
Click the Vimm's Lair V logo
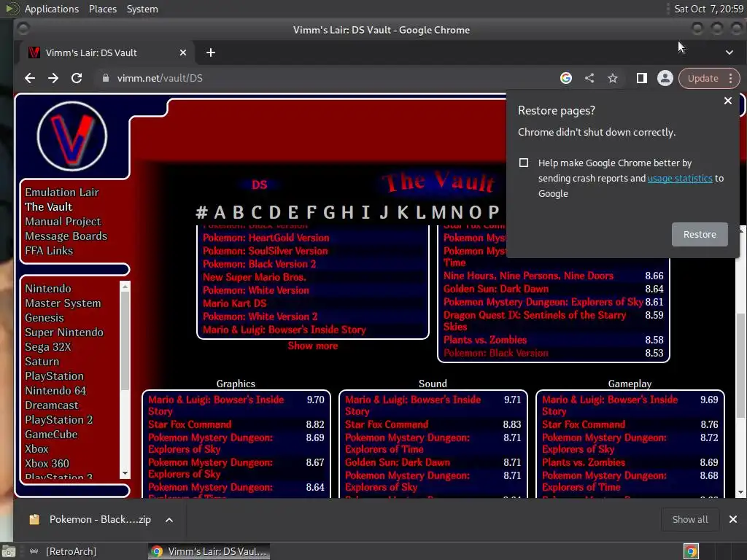[72, 136]
